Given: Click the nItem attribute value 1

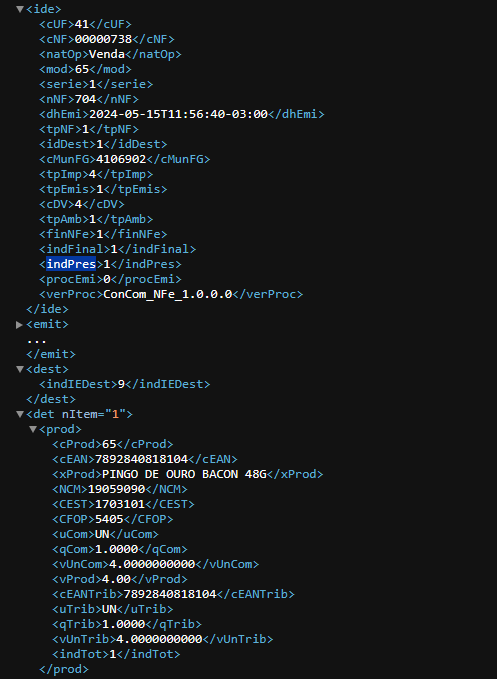Looking at the screenshot, I should (116, 414).
